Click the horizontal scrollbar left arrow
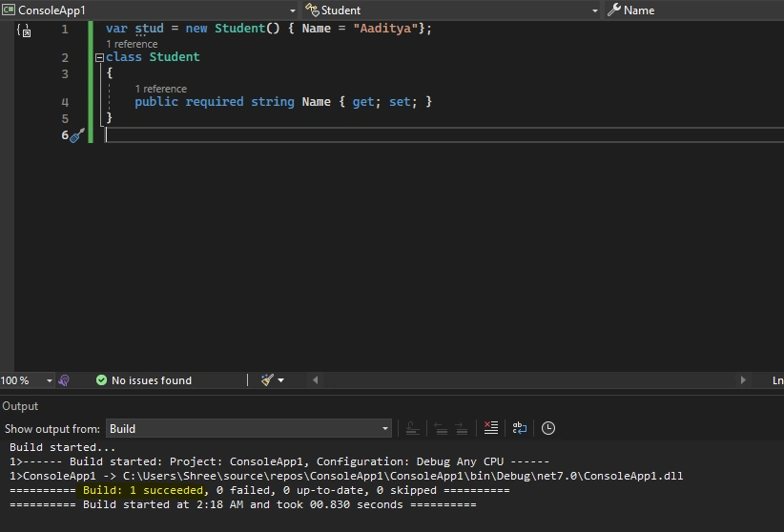Screen dimensions: 784x532 316,380
